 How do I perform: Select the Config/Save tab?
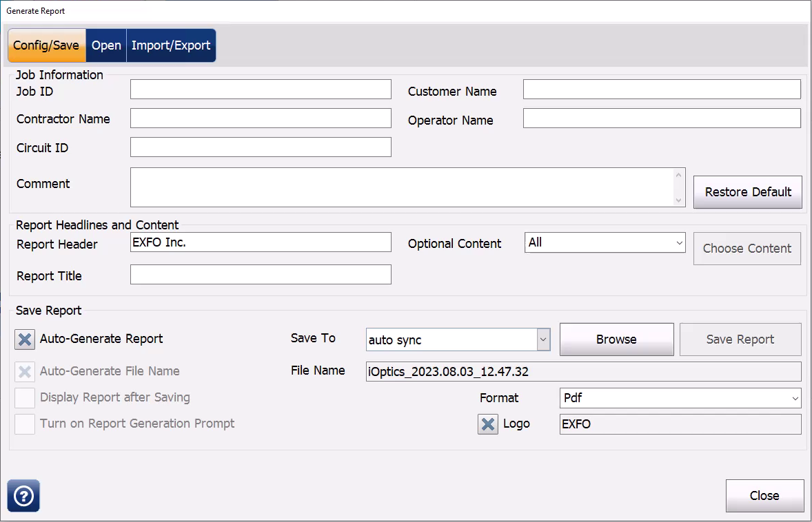[x=46, y=45]
